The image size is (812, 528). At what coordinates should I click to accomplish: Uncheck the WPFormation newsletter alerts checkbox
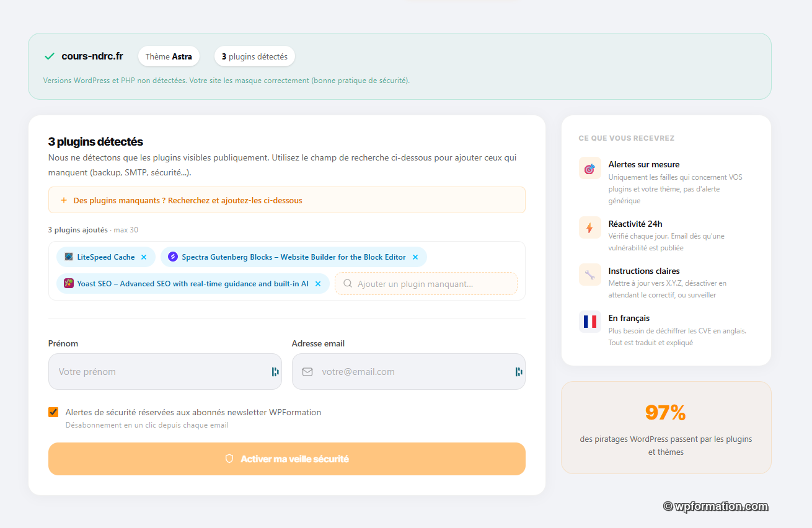click(53, 412)
